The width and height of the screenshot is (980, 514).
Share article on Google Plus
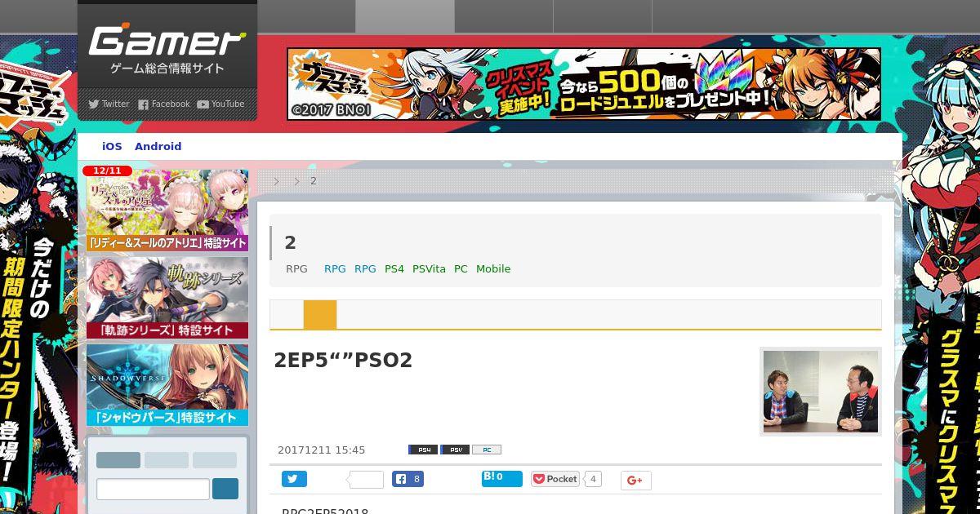[x=635, y=481]
